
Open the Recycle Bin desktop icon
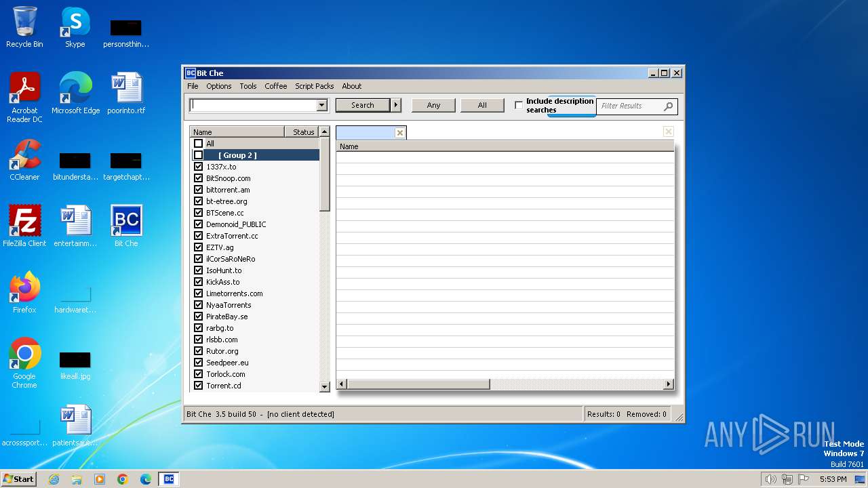pyautogui.click(x=24, y=27)
